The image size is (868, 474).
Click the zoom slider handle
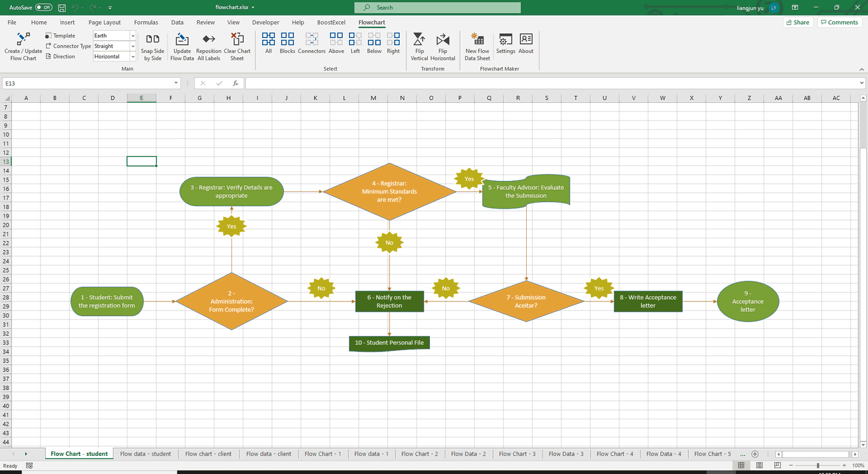tap(818, 466)
